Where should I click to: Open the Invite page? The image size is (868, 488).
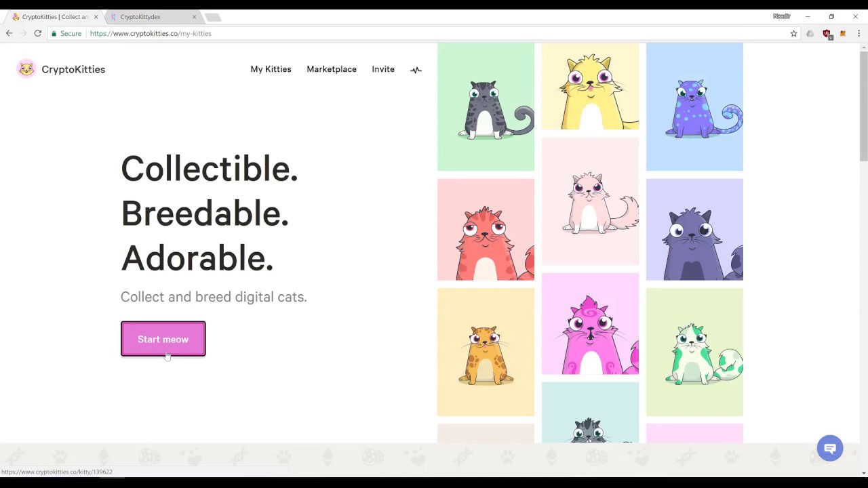[x=383, y=69]
